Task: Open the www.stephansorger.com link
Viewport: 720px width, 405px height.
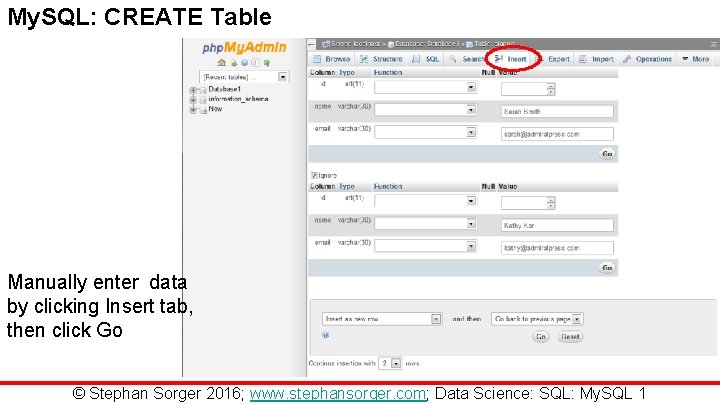Action: pyautogui.click(x=338, y=394)
